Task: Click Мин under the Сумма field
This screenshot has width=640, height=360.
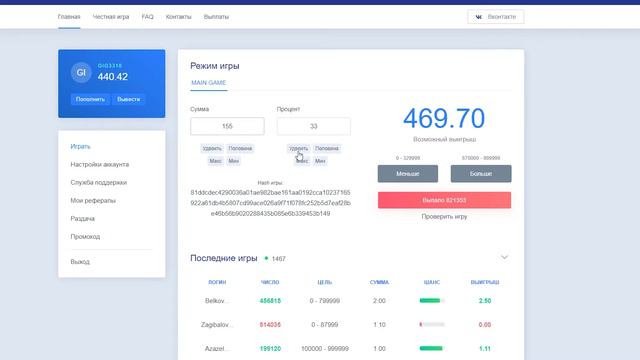Action: pyautogui.click(x=233, y=161)
